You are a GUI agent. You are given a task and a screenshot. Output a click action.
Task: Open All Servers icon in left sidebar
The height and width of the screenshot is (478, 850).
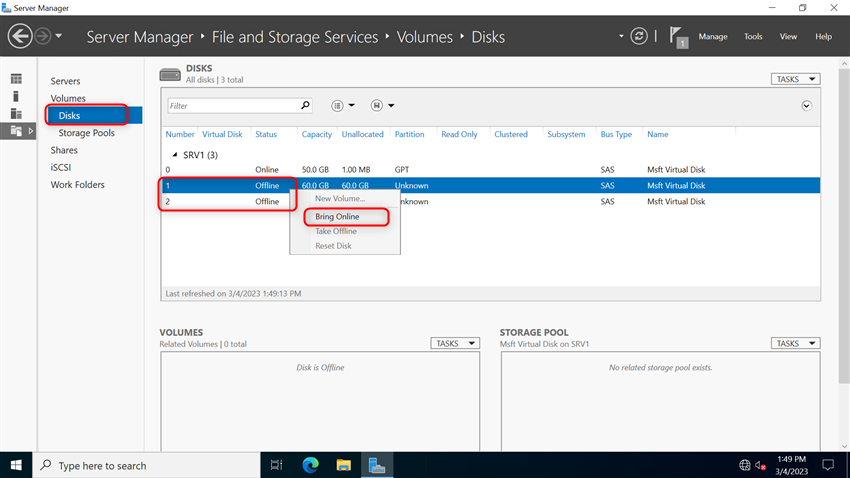16,114
